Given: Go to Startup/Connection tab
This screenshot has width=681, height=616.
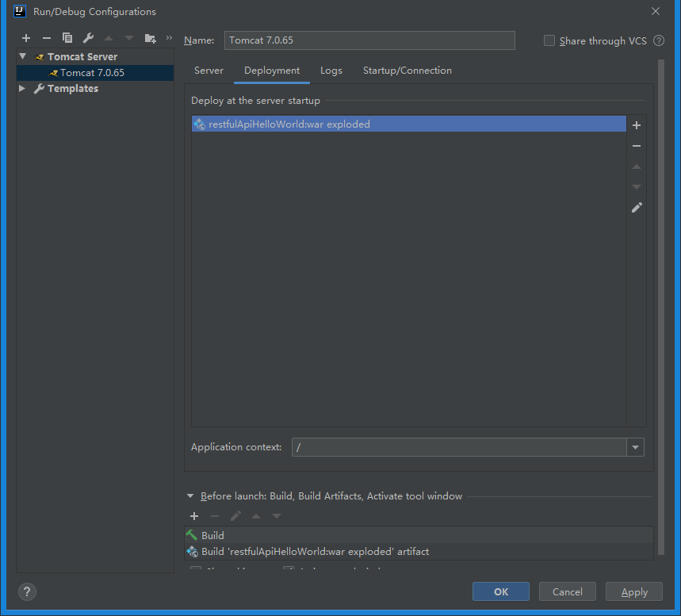Looking at the screenshot, I should point(407,71).
